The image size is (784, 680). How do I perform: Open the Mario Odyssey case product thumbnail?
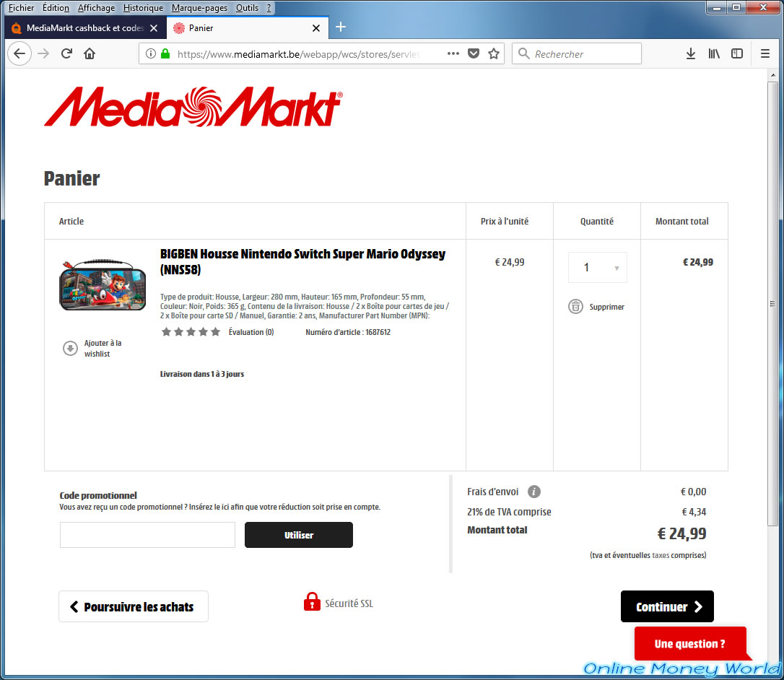(103, 286)
